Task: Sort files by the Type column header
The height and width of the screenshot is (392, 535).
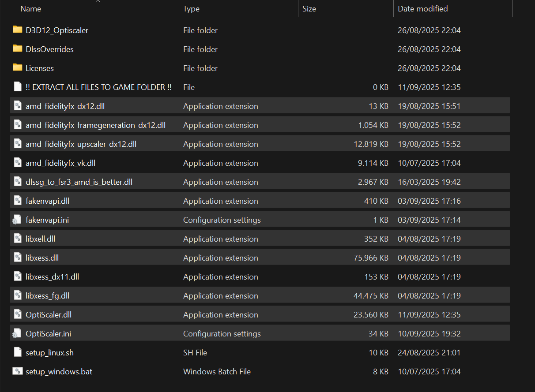Action: [191, 9]
